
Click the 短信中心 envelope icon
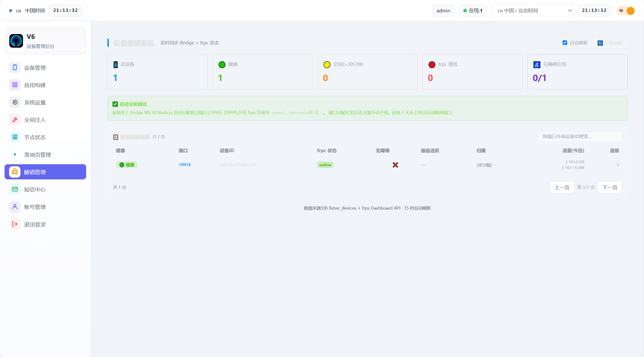point(15,189)
